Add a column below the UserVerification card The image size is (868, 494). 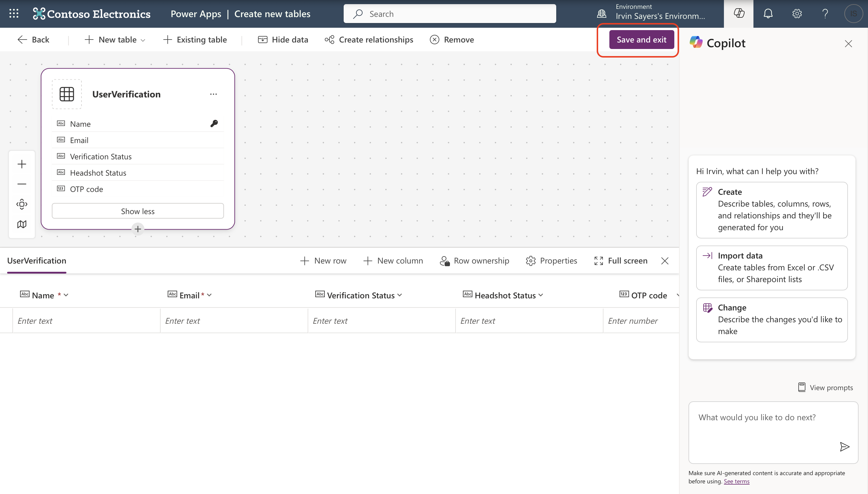click(137, 229)
